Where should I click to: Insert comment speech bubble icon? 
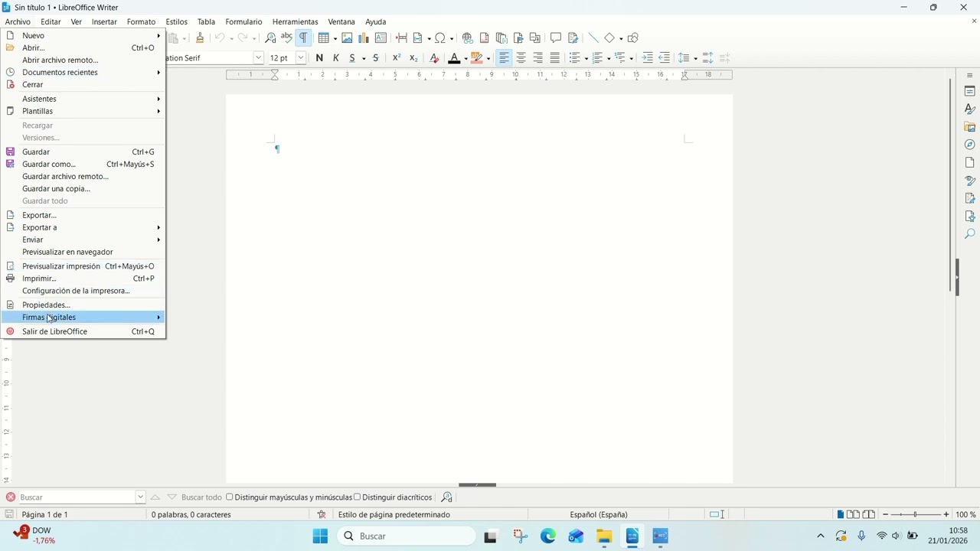(556, 37)
